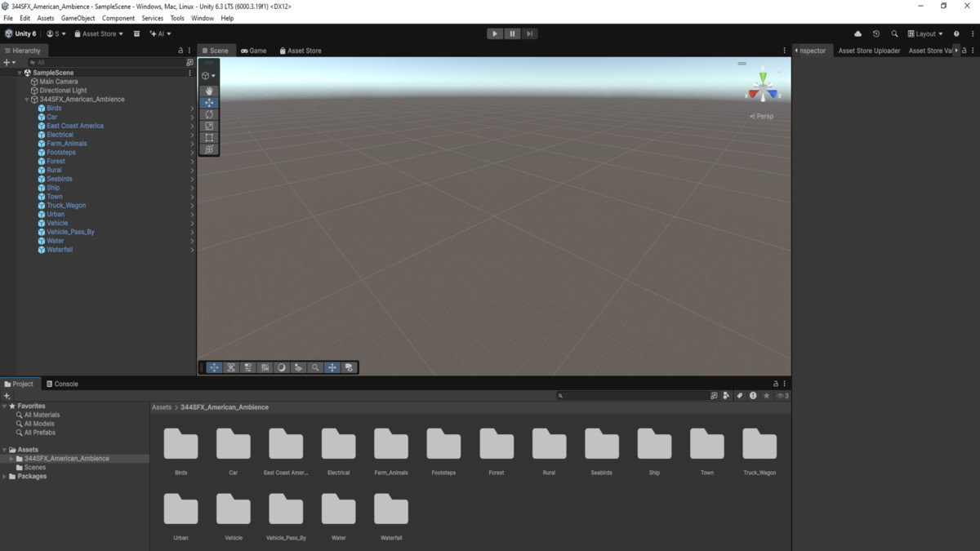Image resolution: width=980 pixels, height=551 pixels.
Task: Expand the Packages folder tree
Action: point(4,477)
